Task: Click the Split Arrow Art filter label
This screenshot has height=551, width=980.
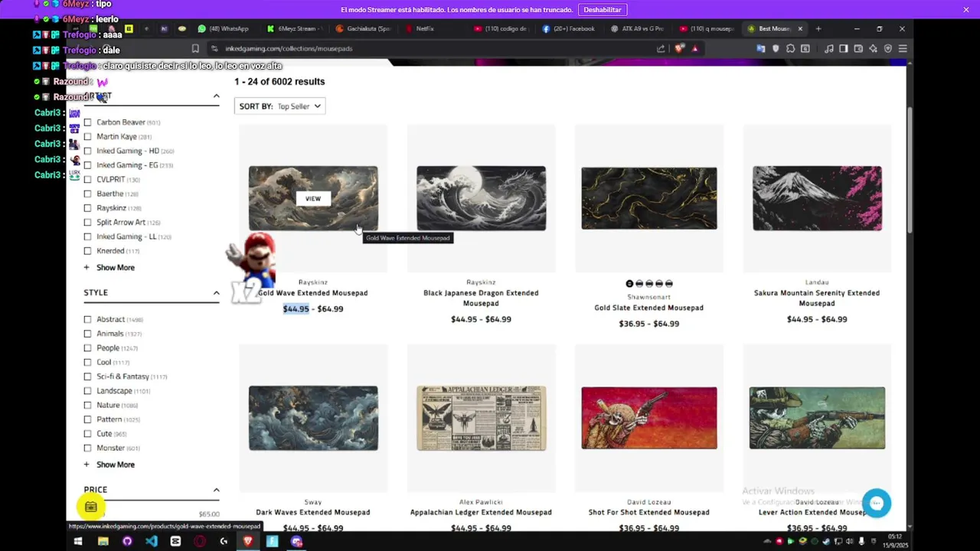Action: [x=121, y=223]
